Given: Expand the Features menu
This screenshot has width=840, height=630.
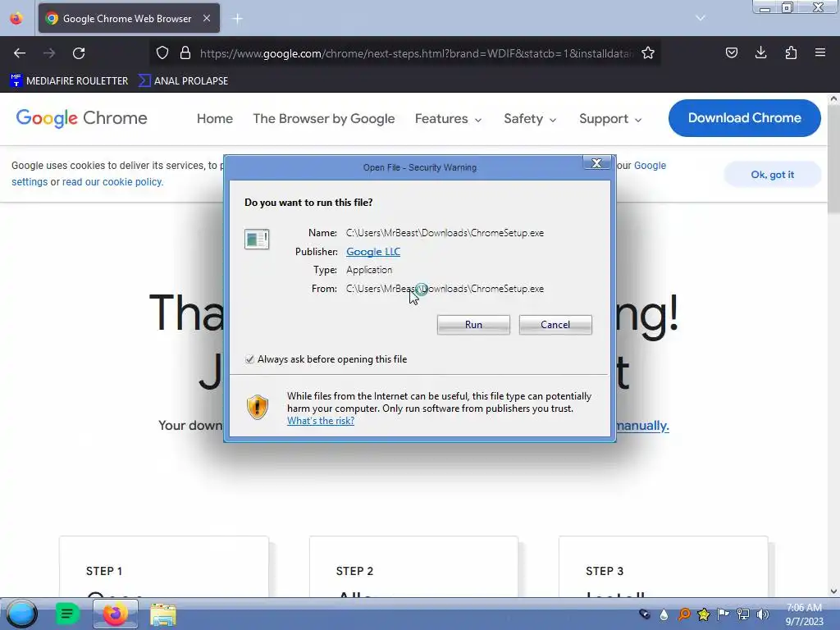Looking at the screenshot, I should (x=448, y=118).
